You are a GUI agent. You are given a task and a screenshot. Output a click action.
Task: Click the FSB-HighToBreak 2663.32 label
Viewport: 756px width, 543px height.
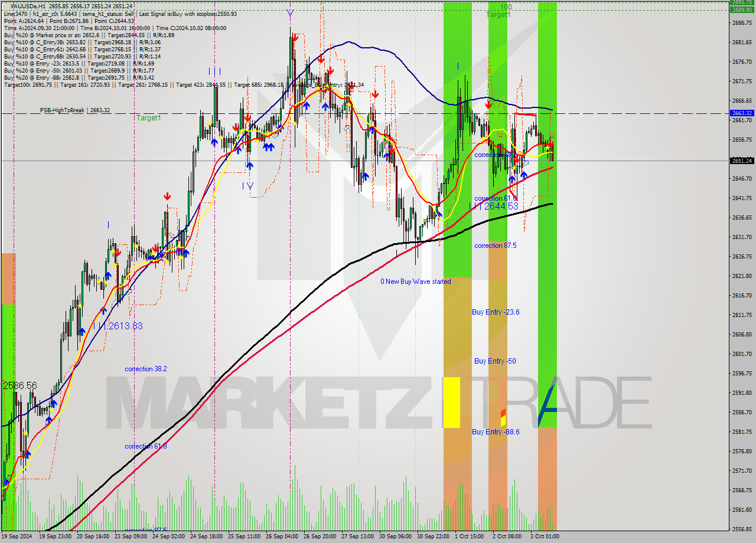click(x=75, y=110)
